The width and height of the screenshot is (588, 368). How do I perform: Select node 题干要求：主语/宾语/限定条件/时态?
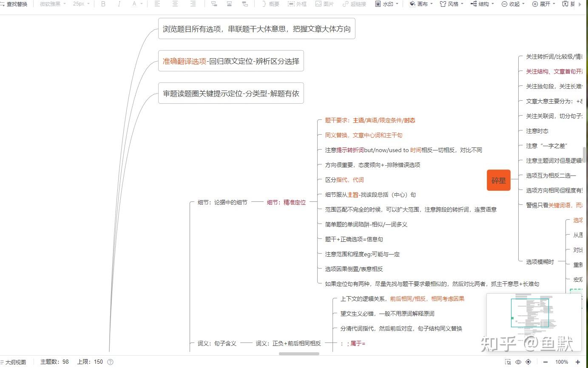370,120
